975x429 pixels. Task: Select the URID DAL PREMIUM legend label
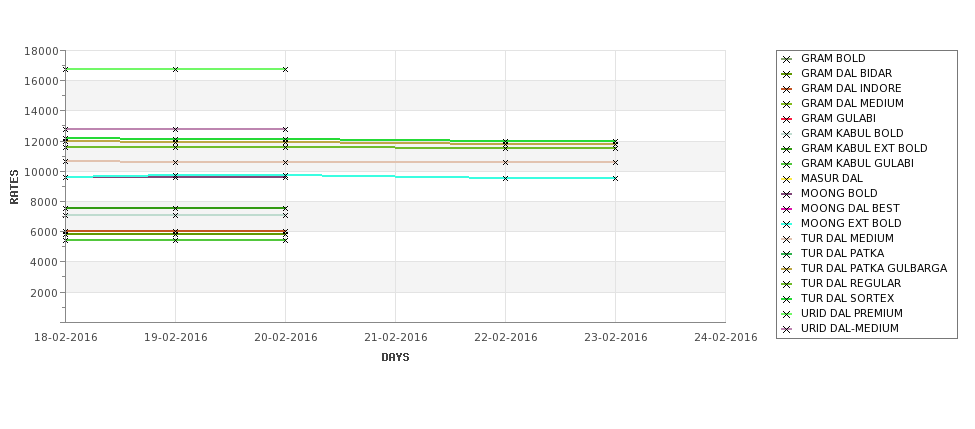tap(851, 313)
